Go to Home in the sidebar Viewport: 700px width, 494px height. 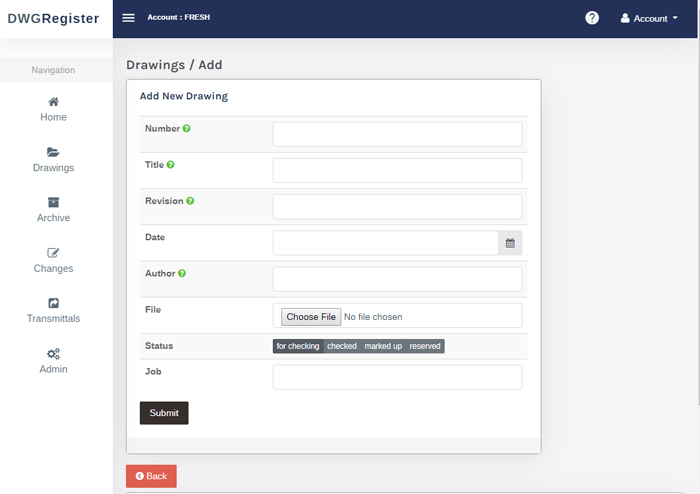tap(54, 110)
